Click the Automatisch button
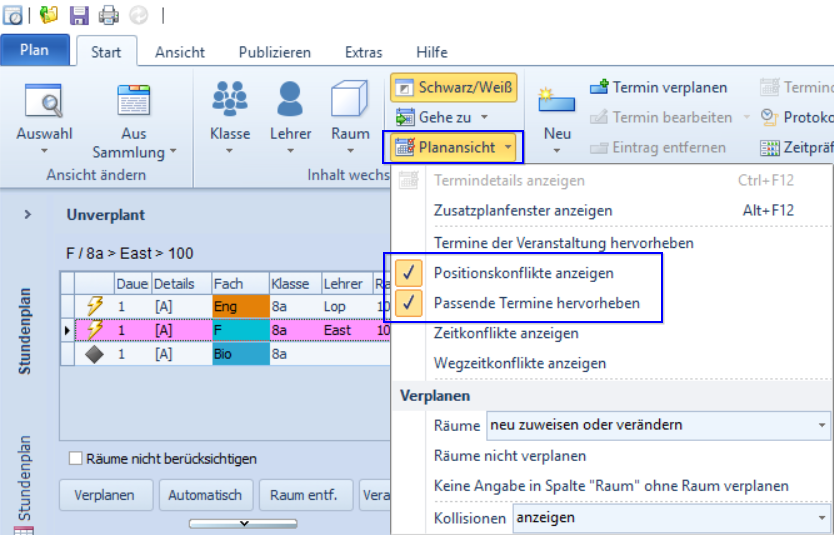The image size is (834, 535). (206, 495)
